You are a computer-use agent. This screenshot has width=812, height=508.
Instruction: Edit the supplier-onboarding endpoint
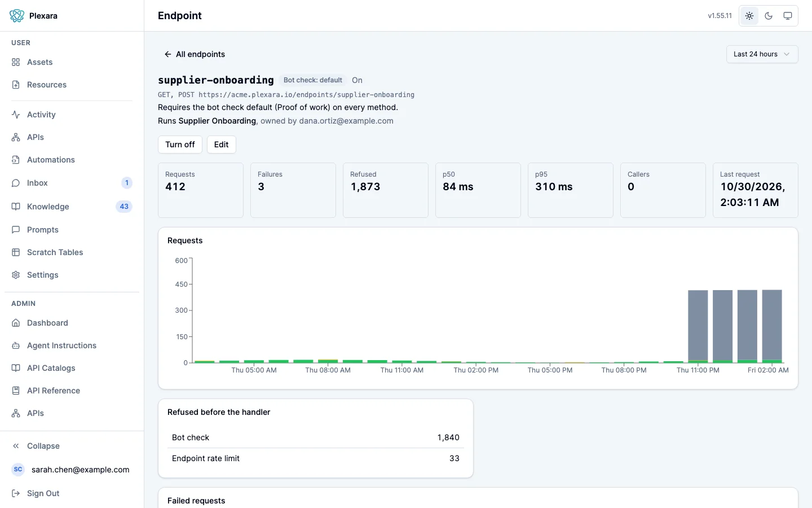221,144
